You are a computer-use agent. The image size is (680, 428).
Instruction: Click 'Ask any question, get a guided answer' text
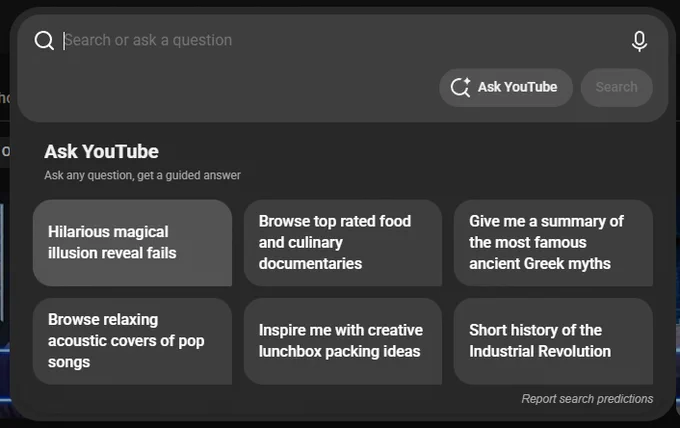point(142,175)
